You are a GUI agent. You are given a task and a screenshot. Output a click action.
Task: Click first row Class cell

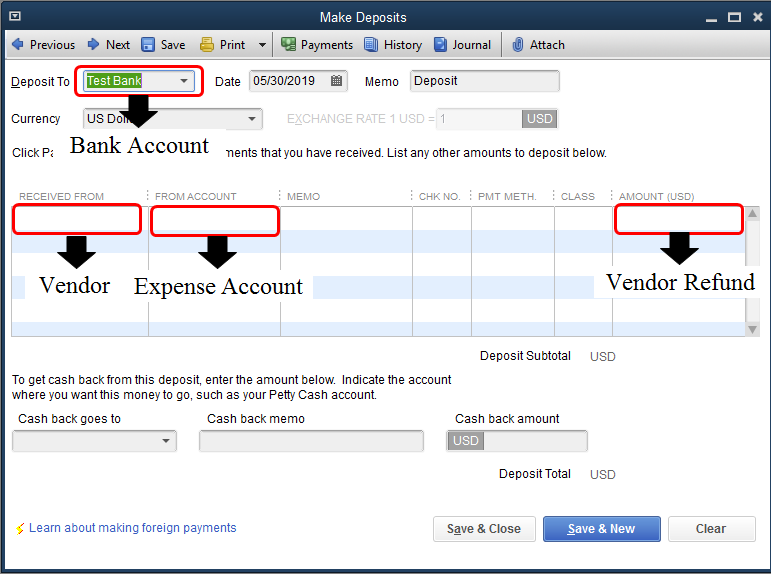[x=583, y=218]
